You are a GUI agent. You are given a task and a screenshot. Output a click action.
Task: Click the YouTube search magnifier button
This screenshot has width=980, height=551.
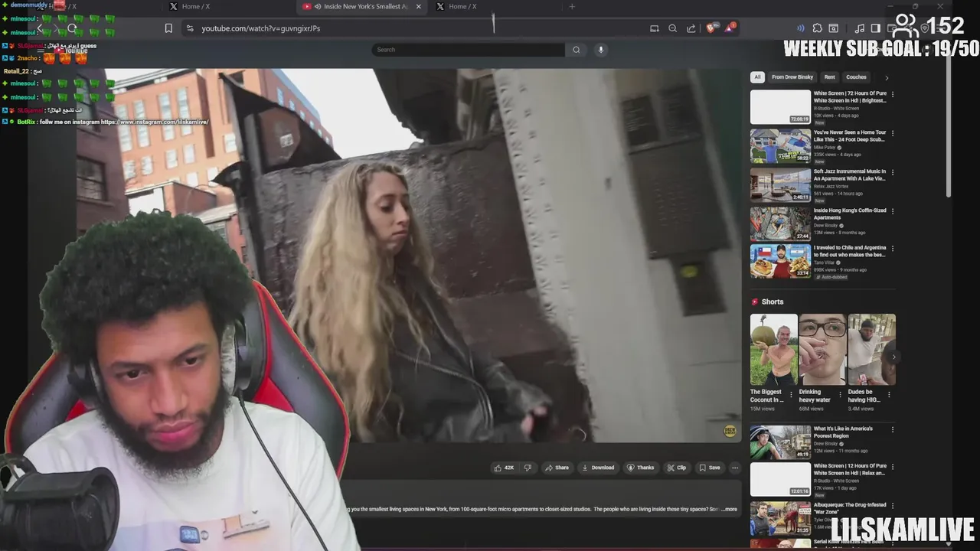pyautogui.click(x=577, y=50)
